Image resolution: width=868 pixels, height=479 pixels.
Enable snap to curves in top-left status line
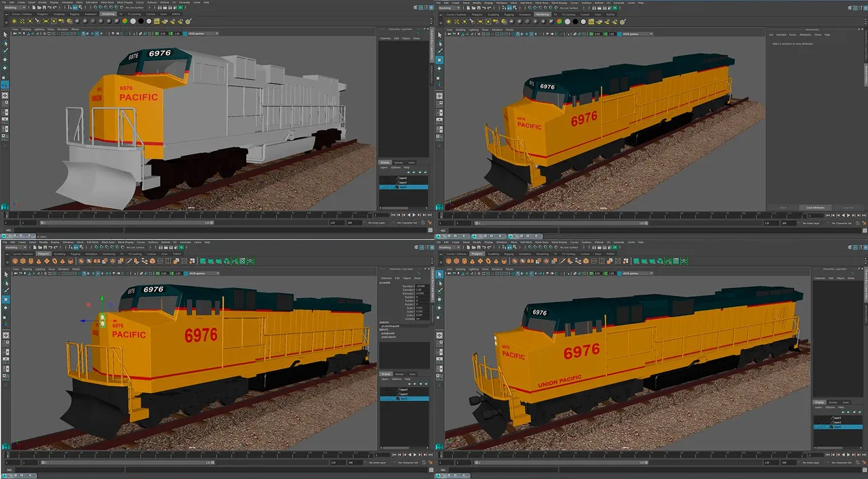(101, 7)
